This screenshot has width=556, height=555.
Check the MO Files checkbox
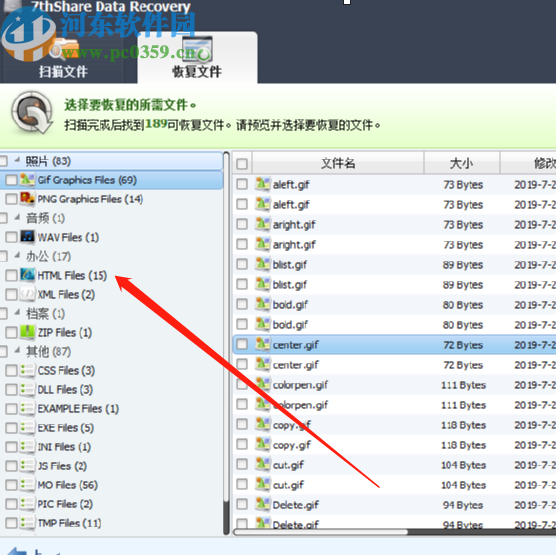(11, 485)
